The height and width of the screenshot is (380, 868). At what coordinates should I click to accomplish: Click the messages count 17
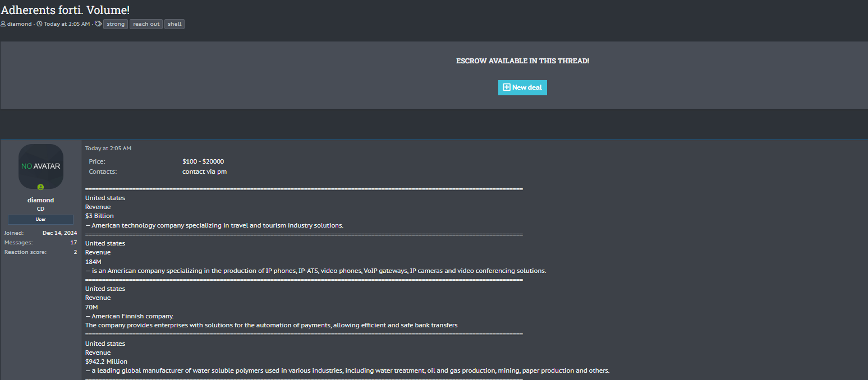[x=74, y=243]
